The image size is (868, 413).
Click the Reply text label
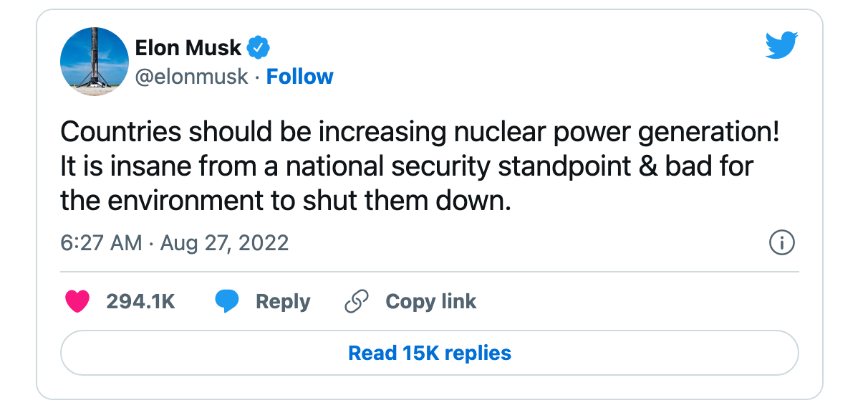[283, 302]
